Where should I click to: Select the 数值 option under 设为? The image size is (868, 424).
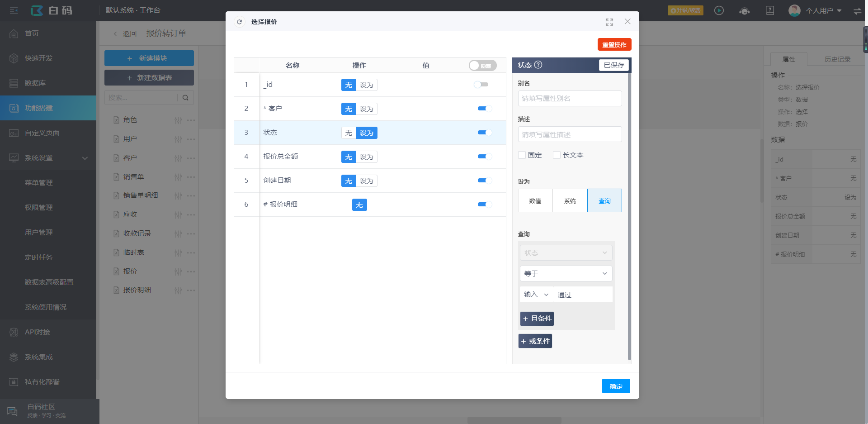[x=535, y=201]
